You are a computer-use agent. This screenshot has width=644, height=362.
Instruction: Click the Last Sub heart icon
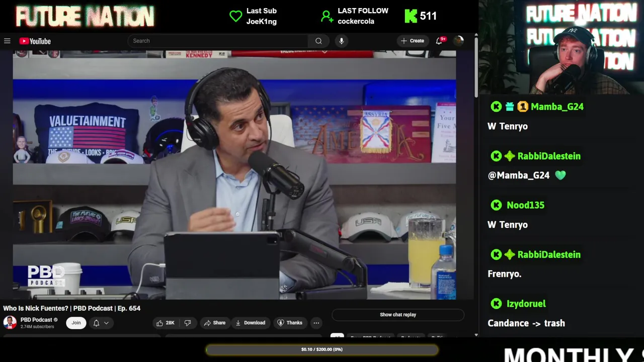tap(235, 16)
